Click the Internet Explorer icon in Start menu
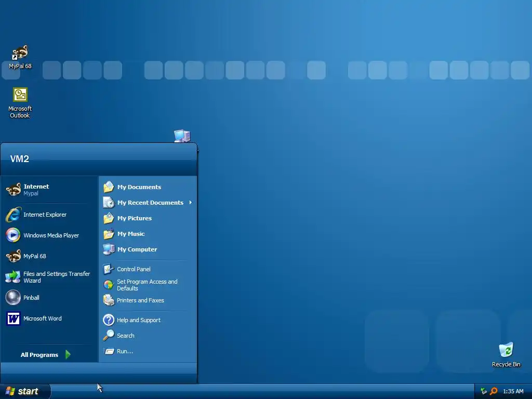The image size is (532, 399). [13, 215]
